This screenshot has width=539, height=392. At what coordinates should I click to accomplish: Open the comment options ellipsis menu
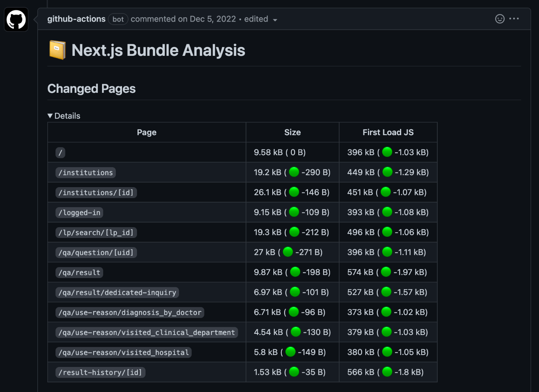514,18
